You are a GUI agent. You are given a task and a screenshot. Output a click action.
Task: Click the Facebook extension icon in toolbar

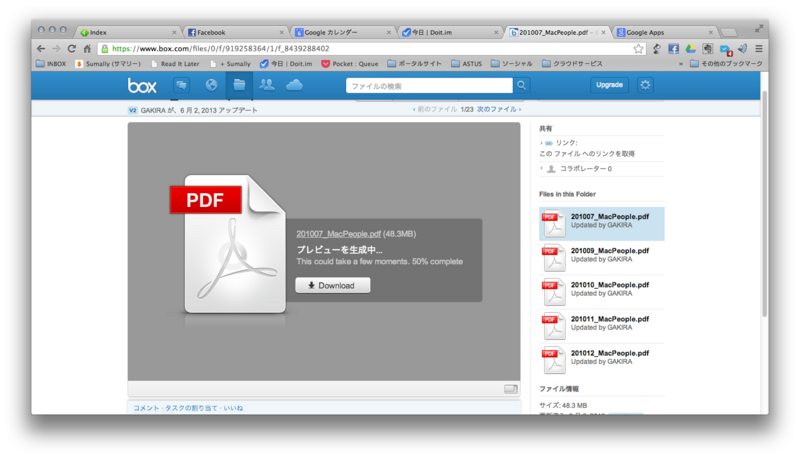[x=673, y=48]
